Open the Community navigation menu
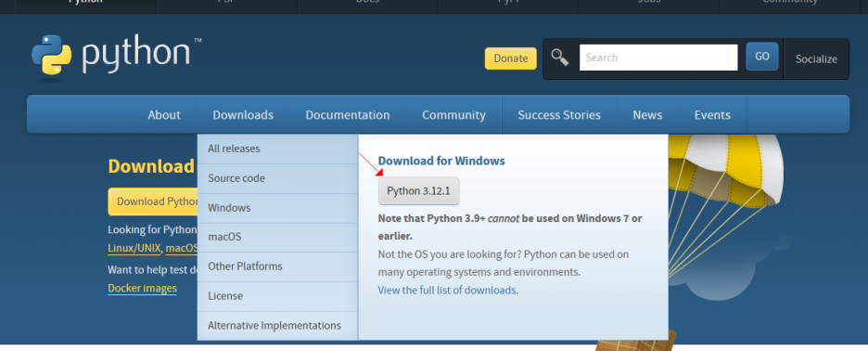868x351 pixels. (x=453, y=115)
